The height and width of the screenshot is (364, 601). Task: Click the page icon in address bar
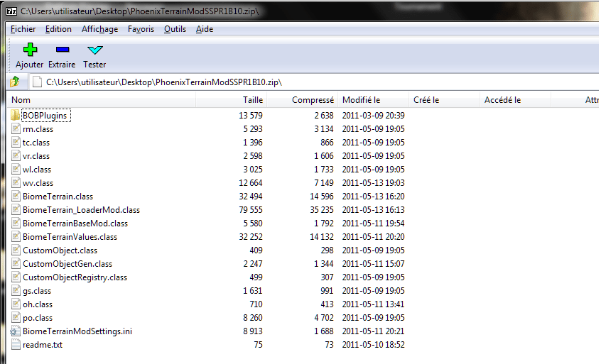tap(37, 82)
